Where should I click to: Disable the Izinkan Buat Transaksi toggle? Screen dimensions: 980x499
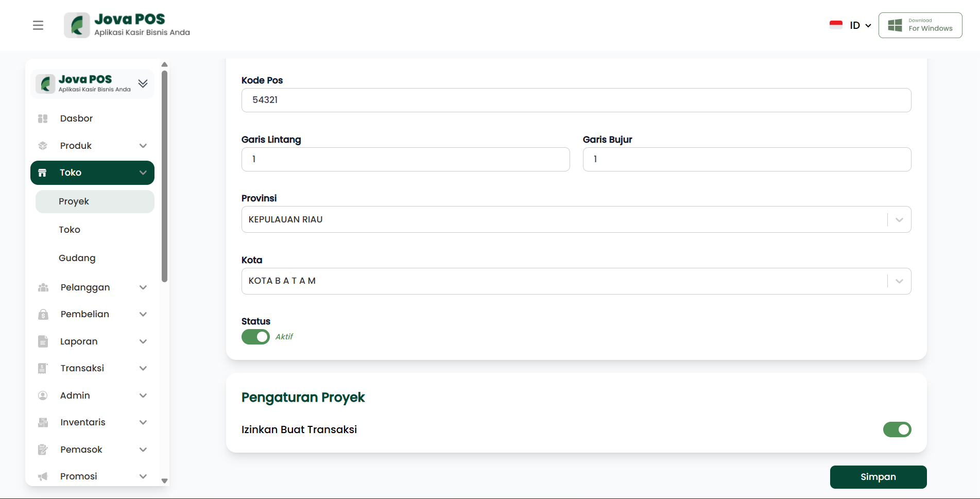tap(897, 429)
